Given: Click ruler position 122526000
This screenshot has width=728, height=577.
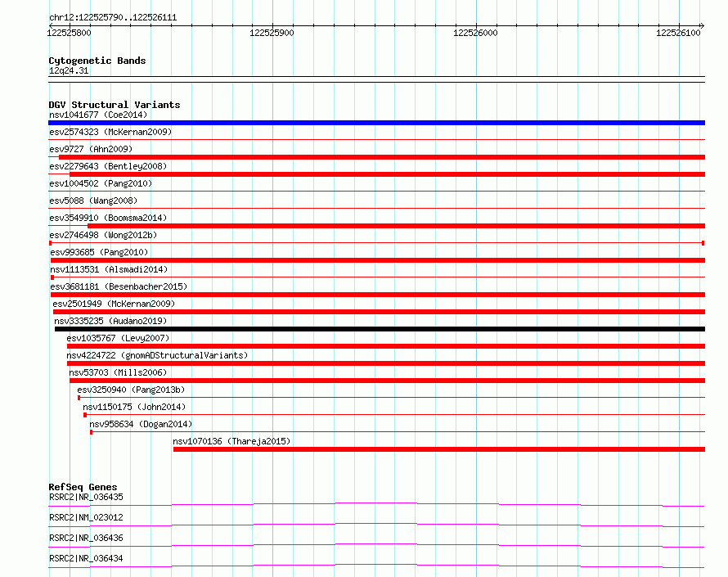Looking at the screenshot, I should pyautogui.click(x=475, y=33).
